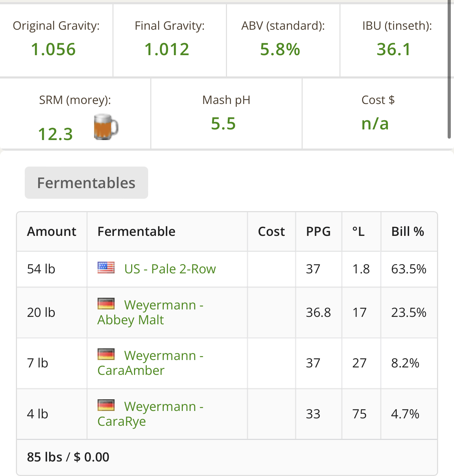
Task: Click the IBU (tinseth) value 36.1
Action: click(x=394, y=49)
